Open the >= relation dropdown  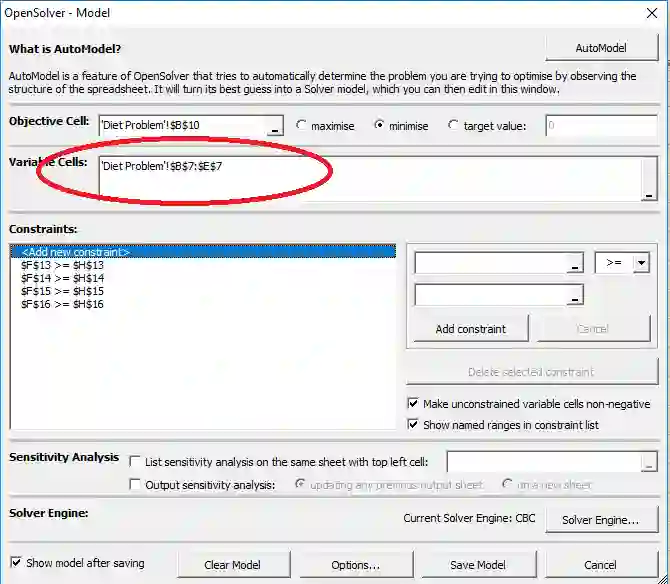tap(641, 263)
